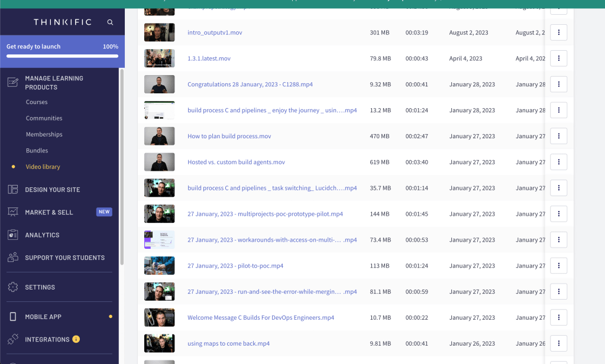Open the search icon next to the Thinkific logo
The width and height of the screenshot is (605, 364).
[x=110, y=22]
